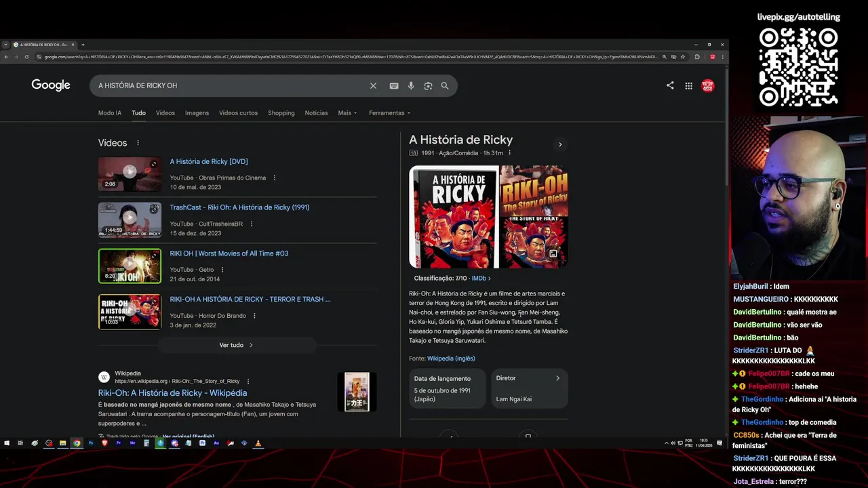The image size is (868, 488).
Task: Open knowledge panel more-options dots
Action: tap(510, 153)
